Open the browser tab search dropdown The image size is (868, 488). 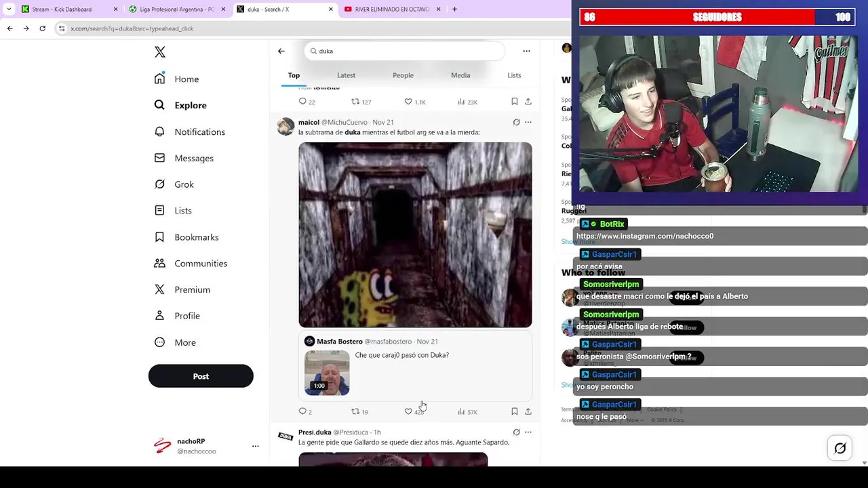[8, 9]
